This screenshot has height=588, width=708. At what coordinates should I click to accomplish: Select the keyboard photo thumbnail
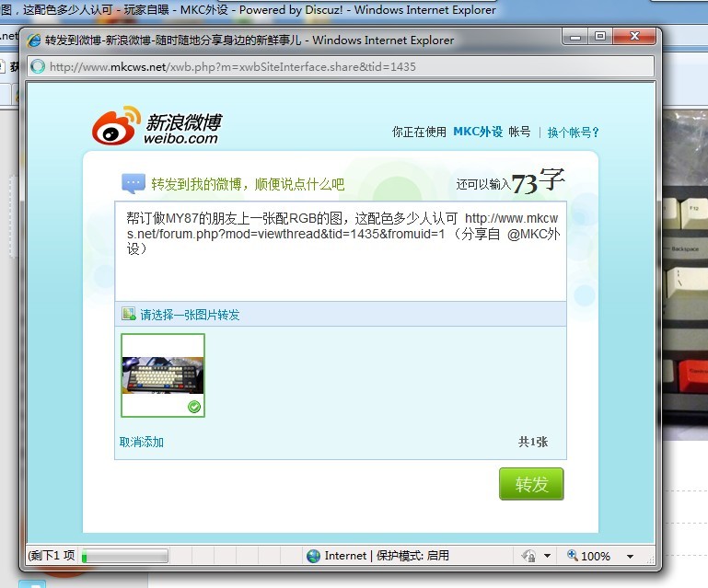tap(163, 375)
